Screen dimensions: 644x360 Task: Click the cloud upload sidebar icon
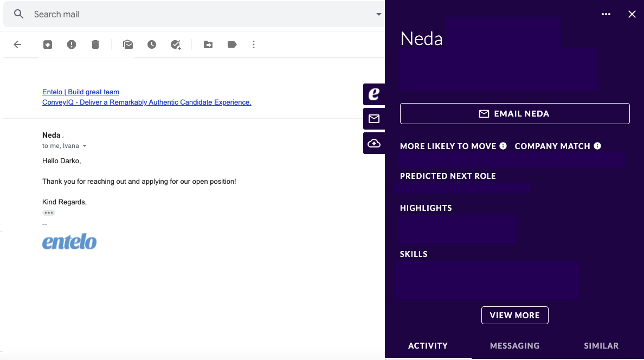click(373, 144)
